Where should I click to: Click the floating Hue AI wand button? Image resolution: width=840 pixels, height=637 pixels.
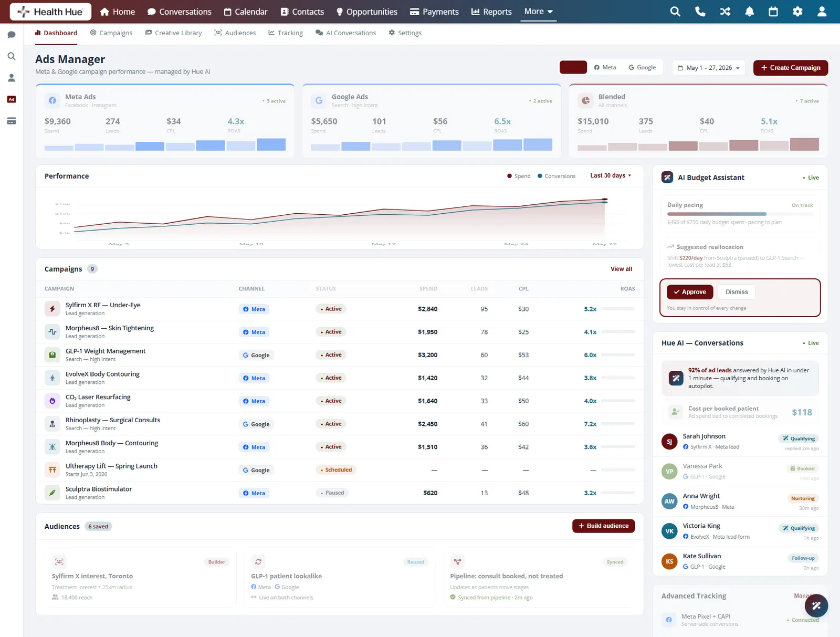(x=816, y=606)
